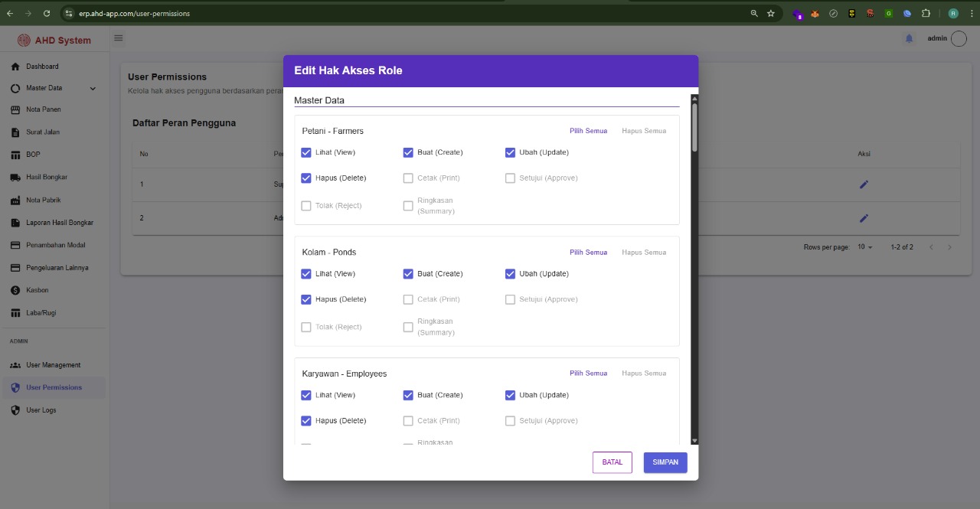
Task: Click the admin profile avatar
Action: tap(959, 39)
